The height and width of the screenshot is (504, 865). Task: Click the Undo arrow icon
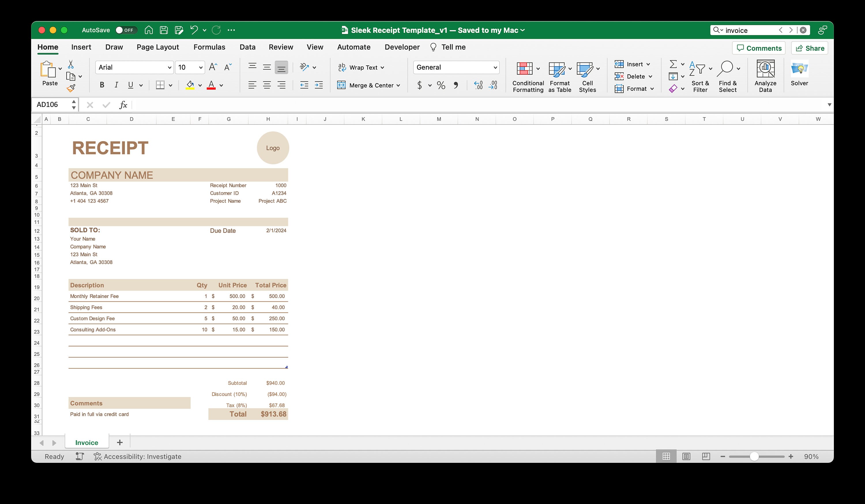[x=194, y=30]
